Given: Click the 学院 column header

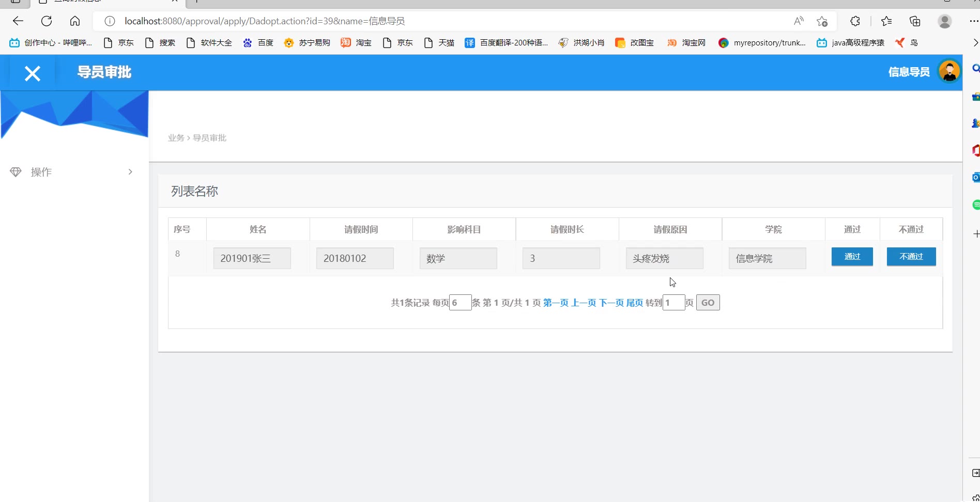Looking at the screenshot, I should click(773, 229).
